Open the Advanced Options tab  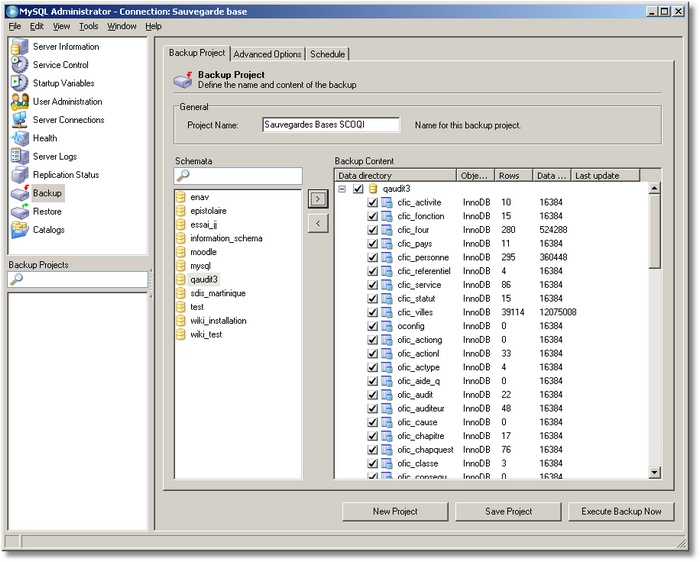[267, 54]
